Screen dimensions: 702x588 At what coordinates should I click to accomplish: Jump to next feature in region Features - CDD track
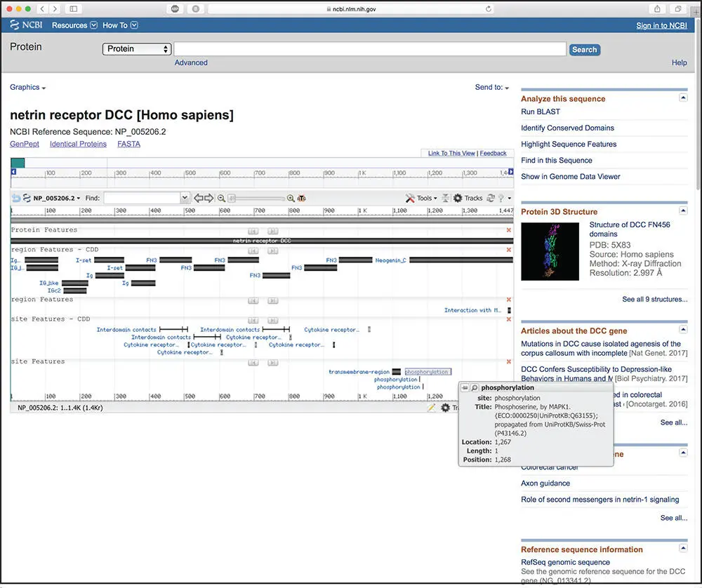click(x=272, y=250)
